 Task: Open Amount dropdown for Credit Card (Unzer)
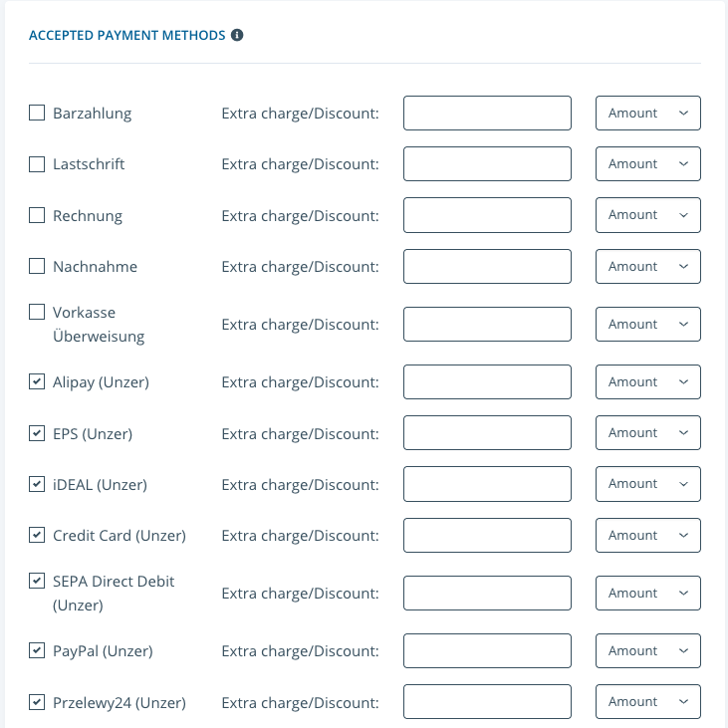pos(647,535)
